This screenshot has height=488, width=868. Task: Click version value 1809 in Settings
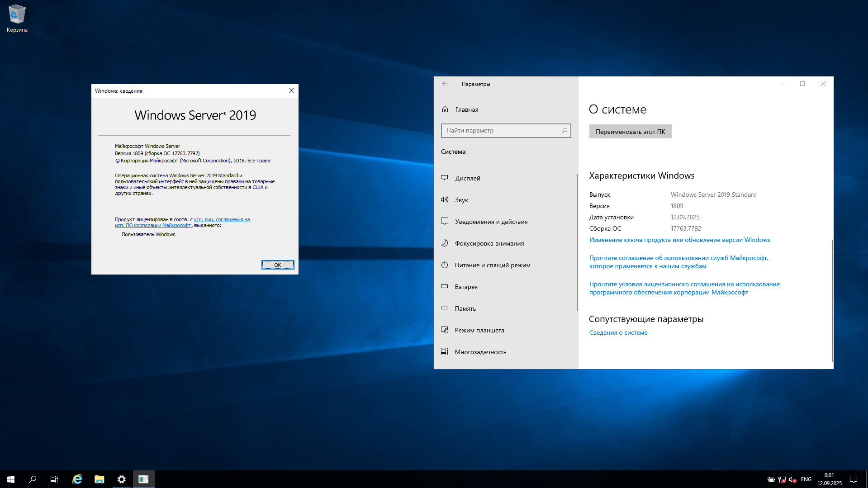[x=677, y=206]
